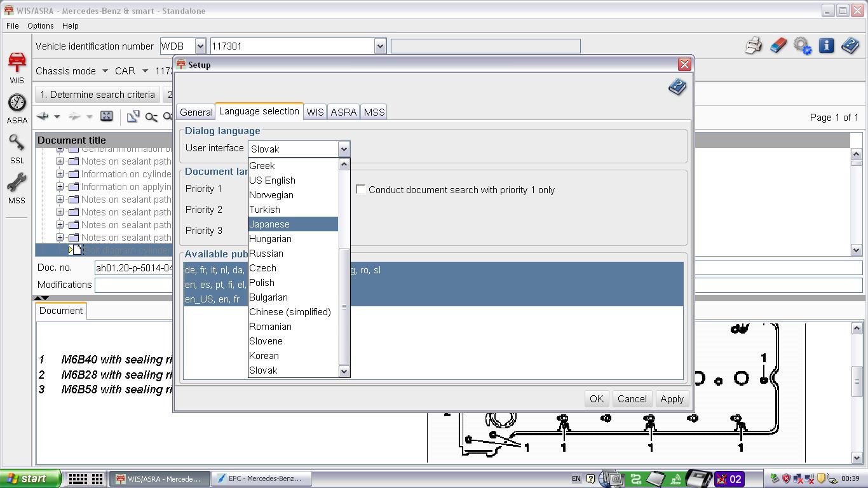Screen dimensions: 868x488
Task: Select Japanese from the language list
Action: pos(269,224)
